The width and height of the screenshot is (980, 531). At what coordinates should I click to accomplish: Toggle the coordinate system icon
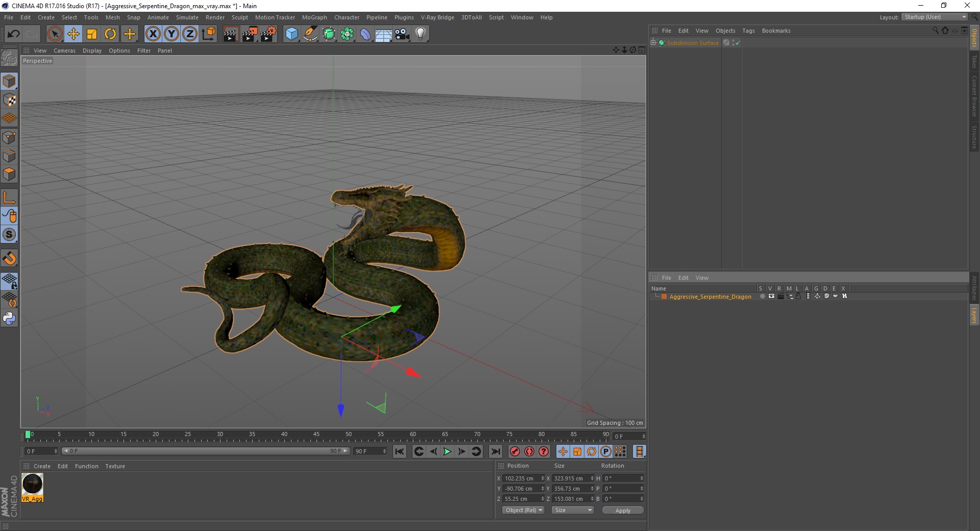pyautogui.click(x=209, y=34)
